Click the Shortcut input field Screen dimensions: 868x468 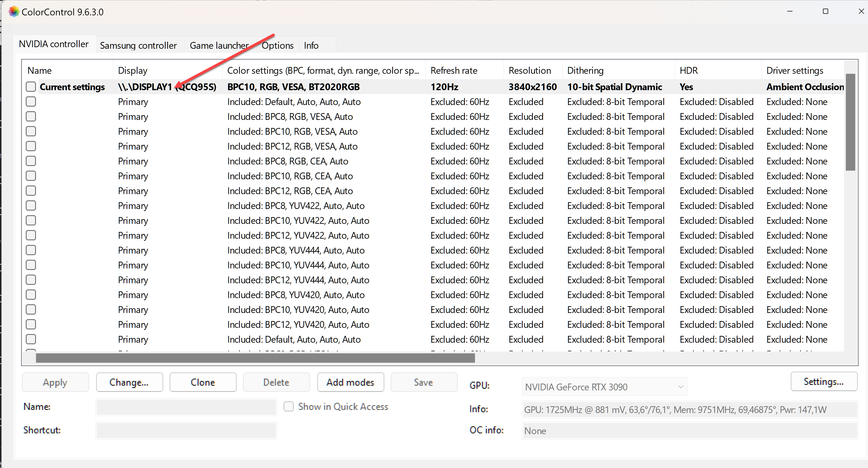coord(185,430)
